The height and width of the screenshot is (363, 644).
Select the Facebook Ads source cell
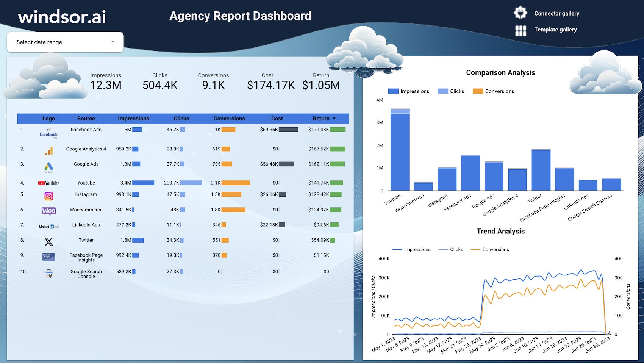click(x=86, y=130)
